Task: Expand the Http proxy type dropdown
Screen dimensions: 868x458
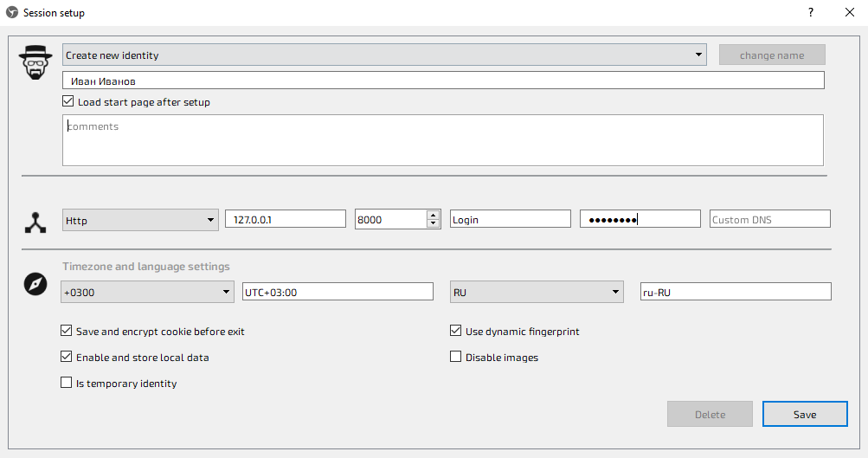Action: 140,220
